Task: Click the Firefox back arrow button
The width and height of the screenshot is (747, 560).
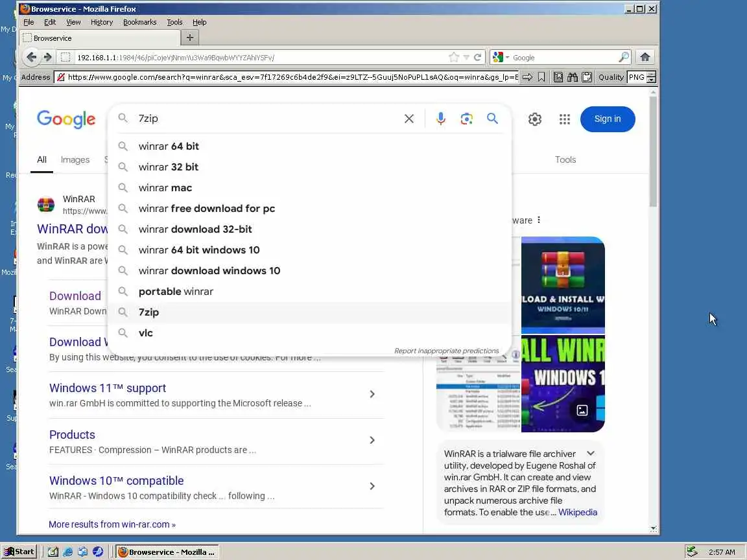Action: point(31,57)
